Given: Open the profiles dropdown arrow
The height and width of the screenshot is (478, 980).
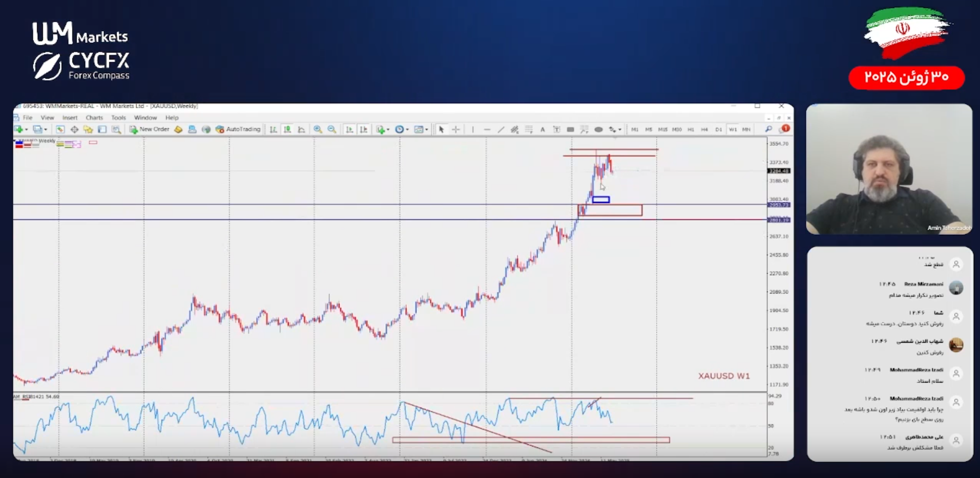Looking at the screenshot, I should point(46,130).
